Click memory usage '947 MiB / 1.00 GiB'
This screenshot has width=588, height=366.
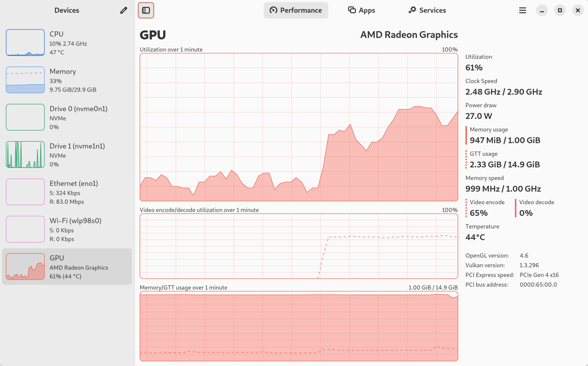coord(505,140)
